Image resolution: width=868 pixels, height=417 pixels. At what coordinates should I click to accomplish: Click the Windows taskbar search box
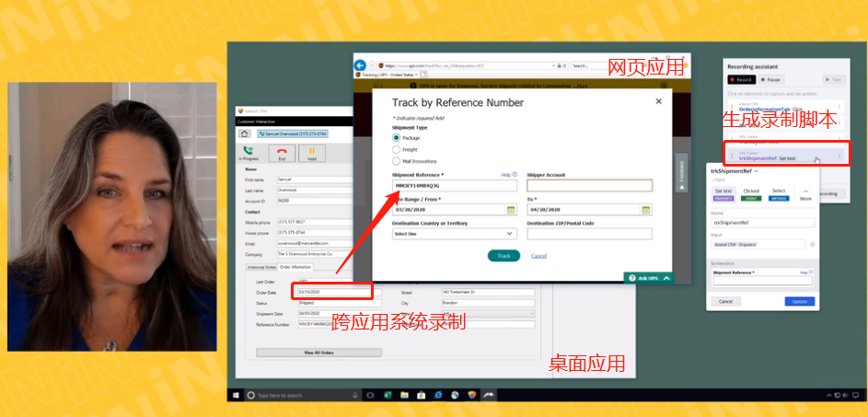click(301, 396)
